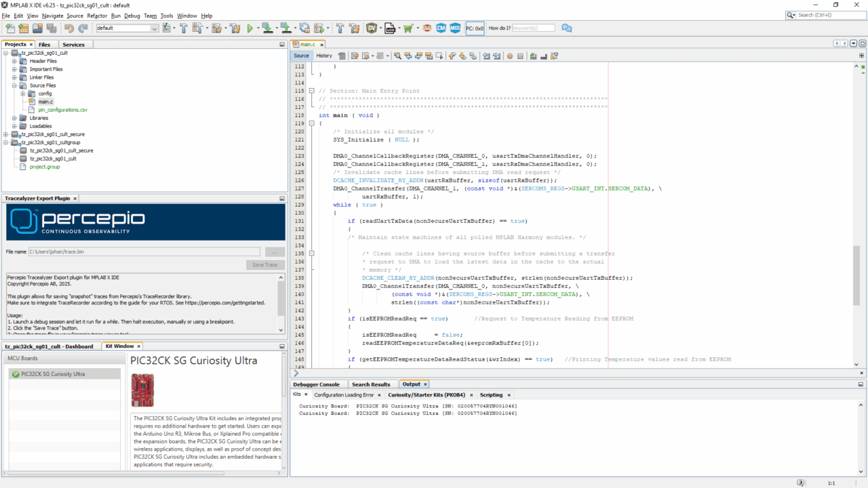The width and height of the screenshot is (868, 488).
Task: Open the Data Visualizer (DV) icon
Action: pos(372,28)
